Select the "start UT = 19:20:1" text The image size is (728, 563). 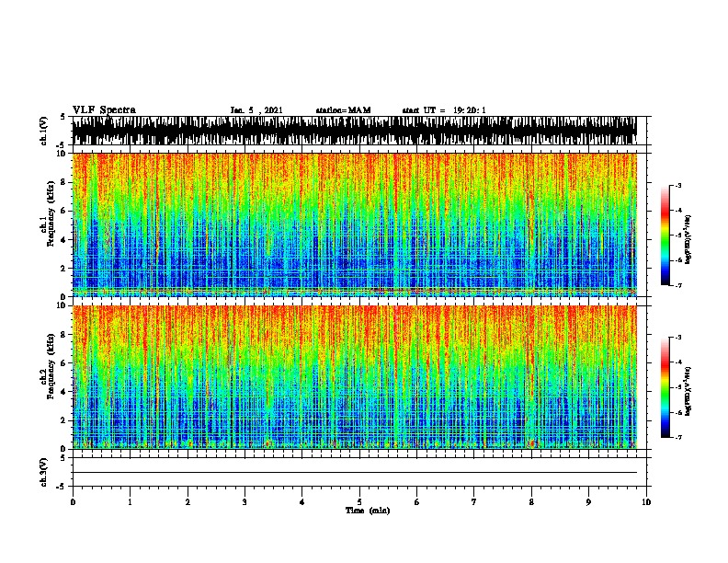pos(444,110)
